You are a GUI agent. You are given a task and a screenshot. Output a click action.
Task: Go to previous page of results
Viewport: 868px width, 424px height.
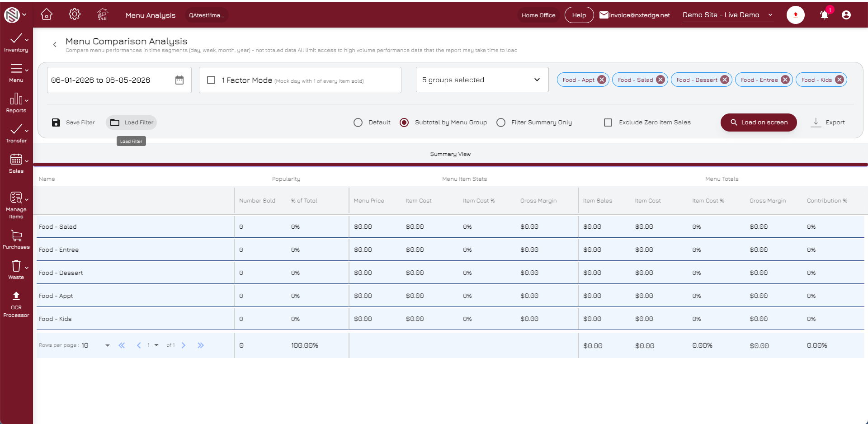coord(139,345)
